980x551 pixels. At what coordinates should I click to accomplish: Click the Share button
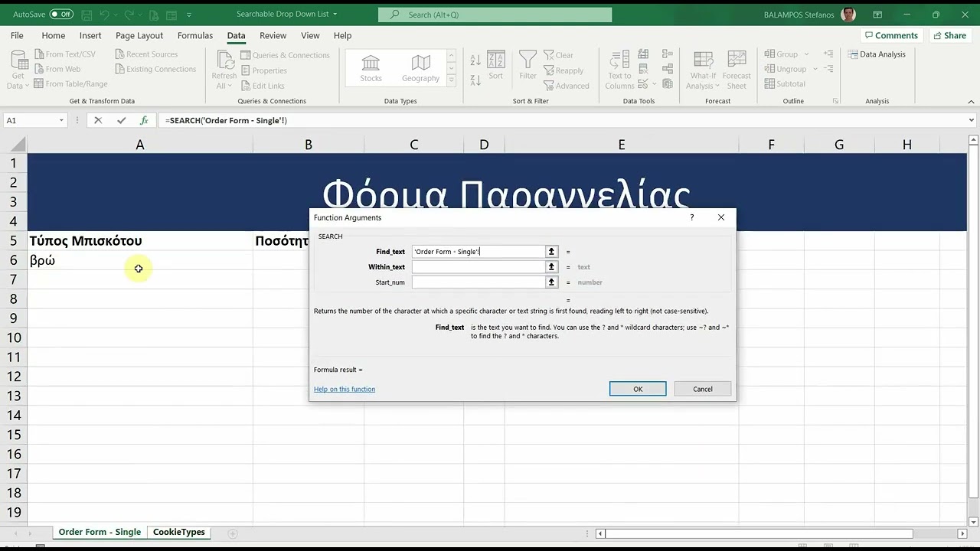click(x=949, y=35)
